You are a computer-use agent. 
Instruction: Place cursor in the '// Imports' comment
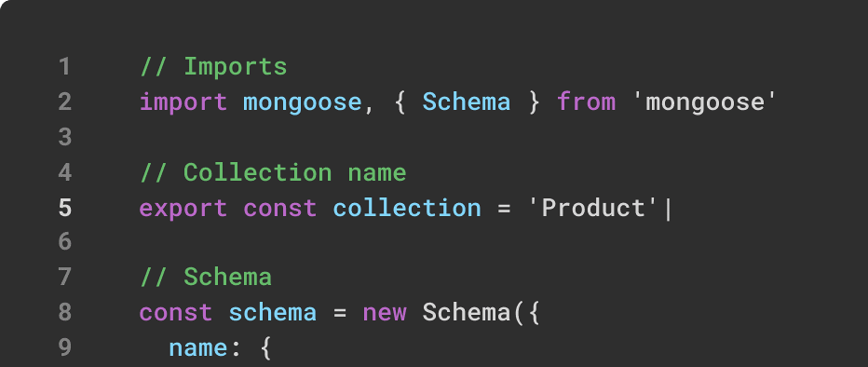[x=213, y=67]
